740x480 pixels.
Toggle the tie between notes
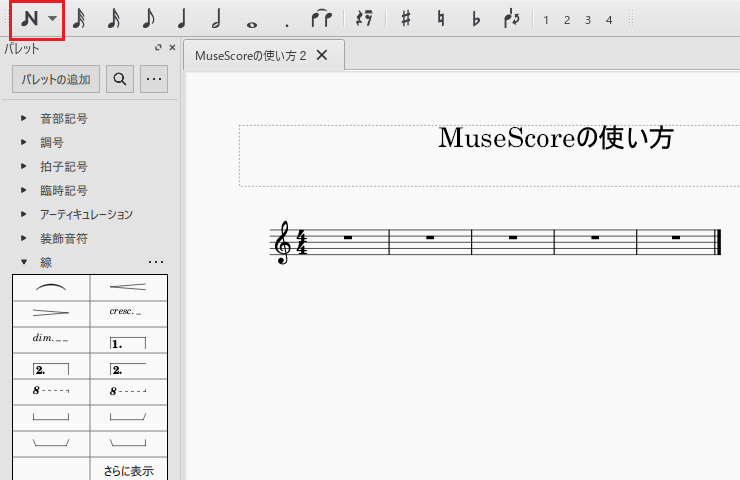321,18
